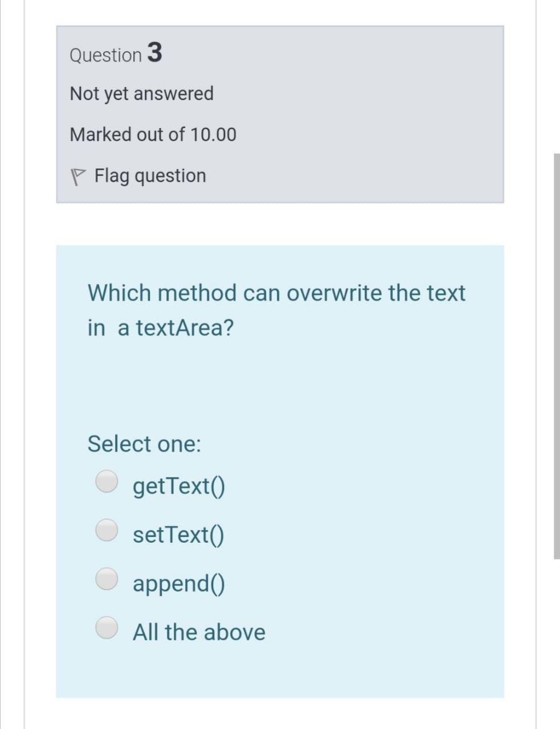Click the Not yet answered status text
Screen dimensions: 560x729
(141, 93)
